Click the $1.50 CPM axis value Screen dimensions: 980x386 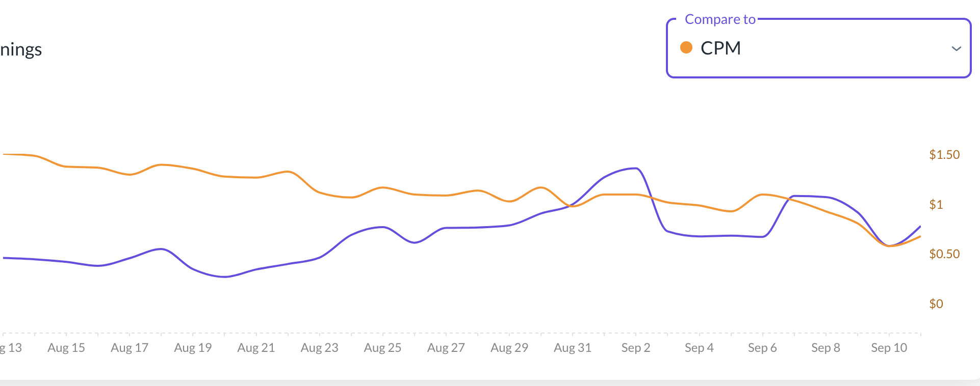point(944,155)
